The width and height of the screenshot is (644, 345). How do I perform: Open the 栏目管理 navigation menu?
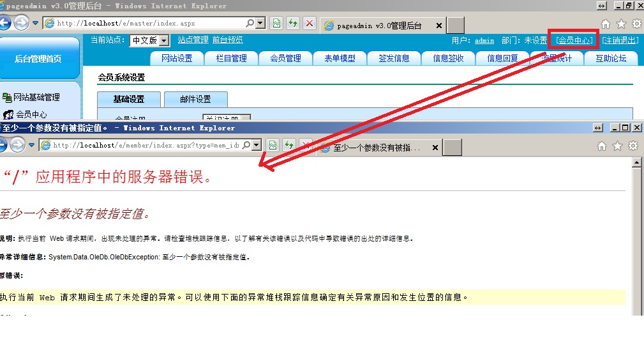pyautogui.click(x=231, y=58)
